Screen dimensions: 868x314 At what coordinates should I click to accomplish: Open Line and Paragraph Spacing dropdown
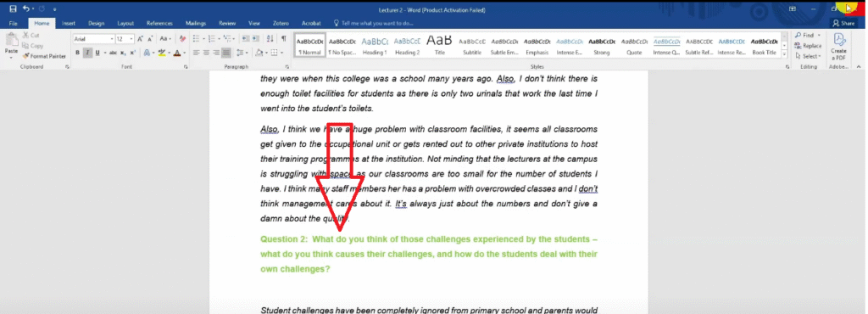click(242, 53)
